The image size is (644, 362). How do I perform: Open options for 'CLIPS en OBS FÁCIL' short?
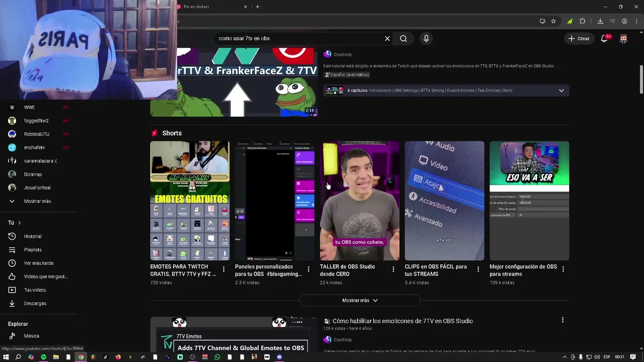(478, 269)
